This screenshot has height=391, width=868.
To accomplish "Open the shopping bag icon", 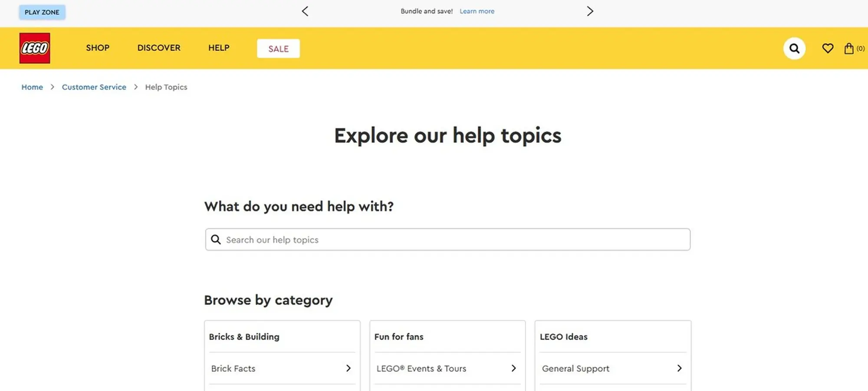I will 849,48.
